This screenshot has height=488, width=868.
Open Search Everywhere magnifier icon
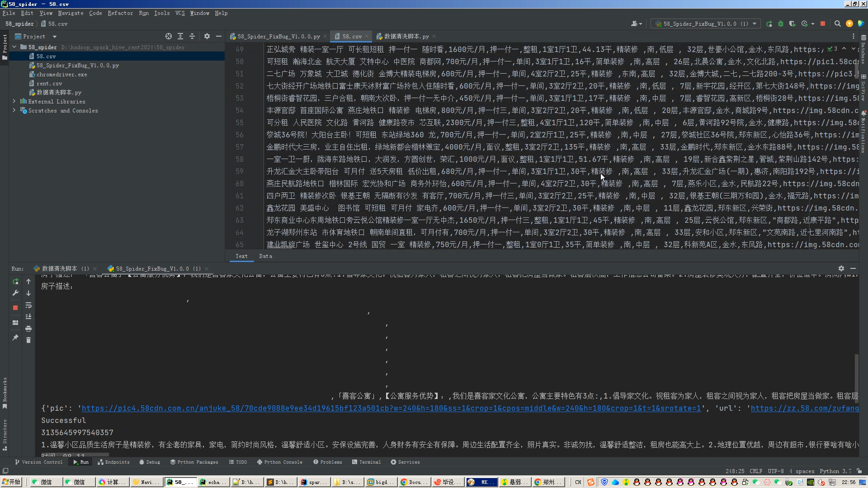coord(838,24)
